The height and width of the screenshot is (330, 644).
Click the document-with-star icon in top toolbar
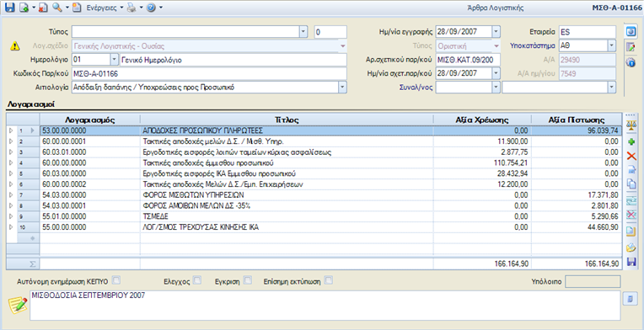(76, 8)
